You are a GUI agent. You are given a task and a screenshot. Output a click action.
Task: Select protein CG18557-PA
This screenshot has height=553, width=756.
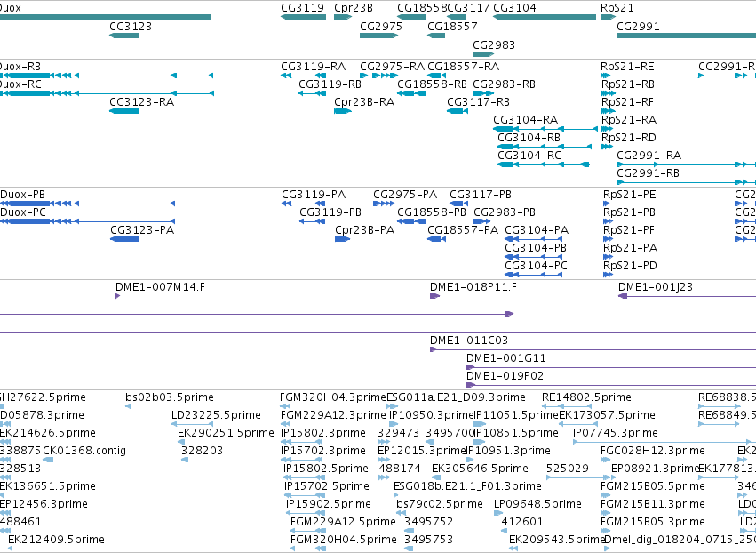pyautogui.click(x=463, y=230)
